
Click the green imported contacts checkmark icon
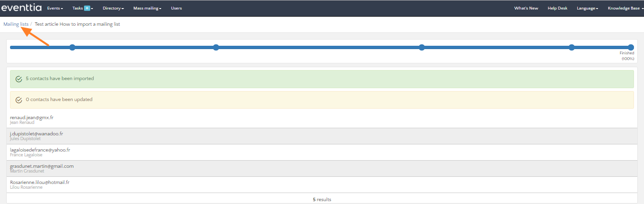point(19,79)
